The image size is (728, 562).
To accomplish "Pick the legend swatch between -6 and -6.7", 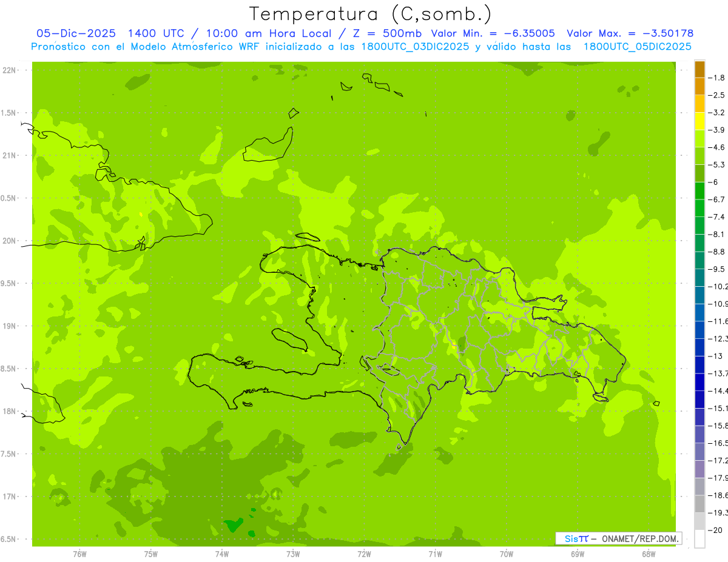I will 699,191.
